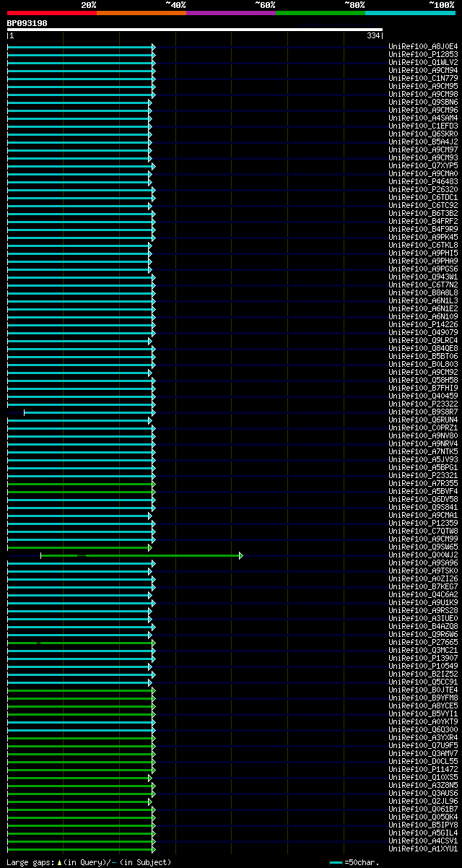Select hit label UniRef100_A4SAM4
Image resolution: width=462 pixels, height=868 pixels.
tap(423, 118)
